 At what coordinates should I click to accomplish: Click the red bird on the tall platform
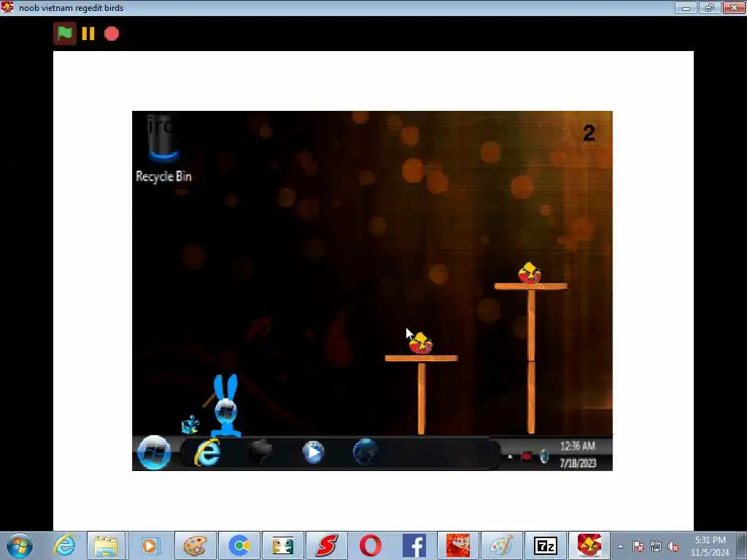coord(530,273)
